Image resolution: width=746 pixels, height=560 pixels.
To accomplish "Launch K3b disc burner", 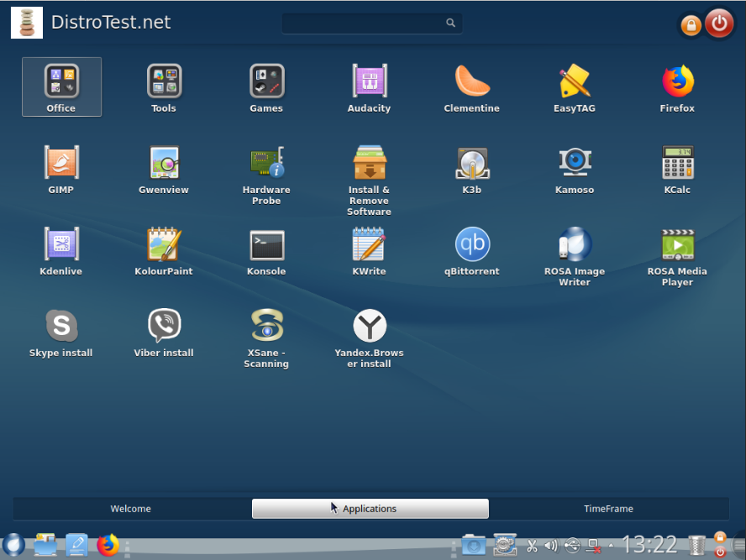I will [x=472, y=169].
